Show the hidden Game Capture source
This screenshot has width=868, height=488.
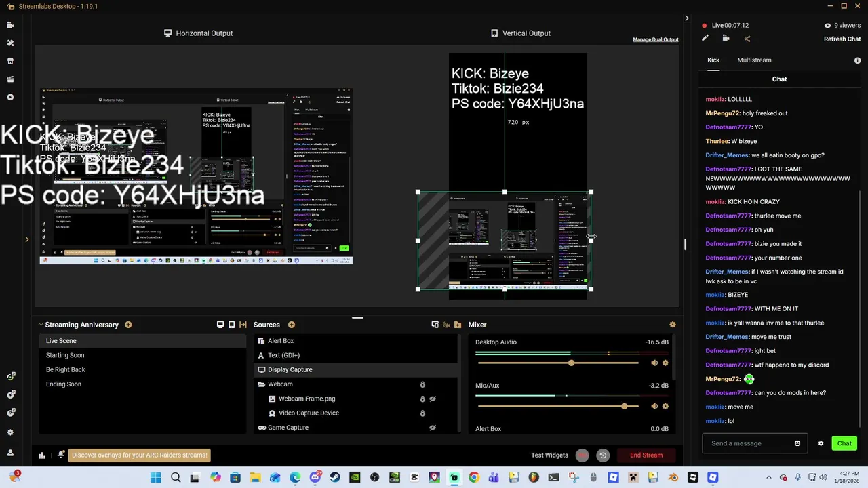click(x=433, y=428)
